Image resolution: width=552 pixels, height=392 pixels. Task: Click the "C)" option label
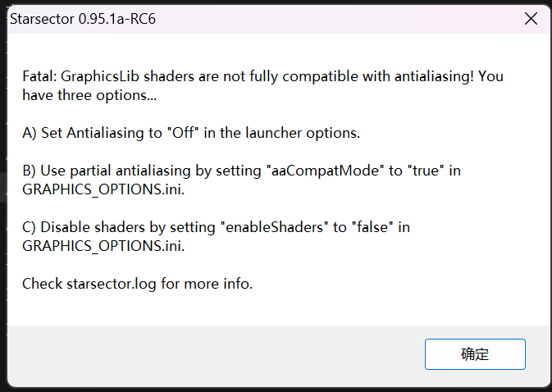[30, 227]
